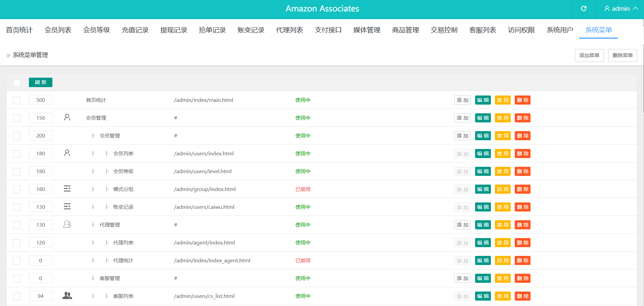This screenshot has height=306, width=644.
Task: Click the 删除菜单 button
Action: click(x=623, y=55)
